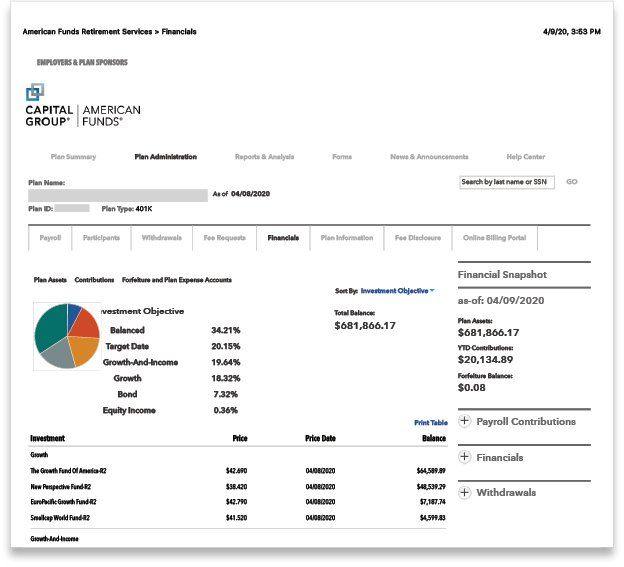Expand Payroll Contributions plus icon
This screenshot has height=567, width=624.
pos(464,421)
